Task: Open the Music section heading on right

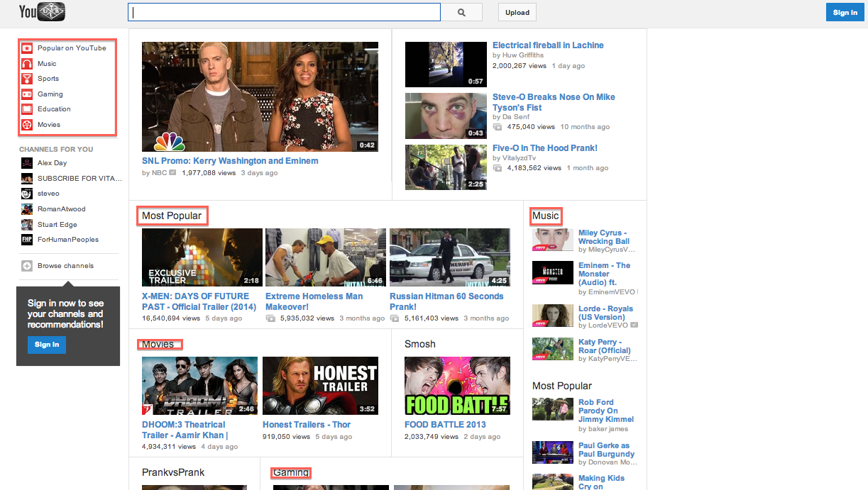Action: (546, 216)
